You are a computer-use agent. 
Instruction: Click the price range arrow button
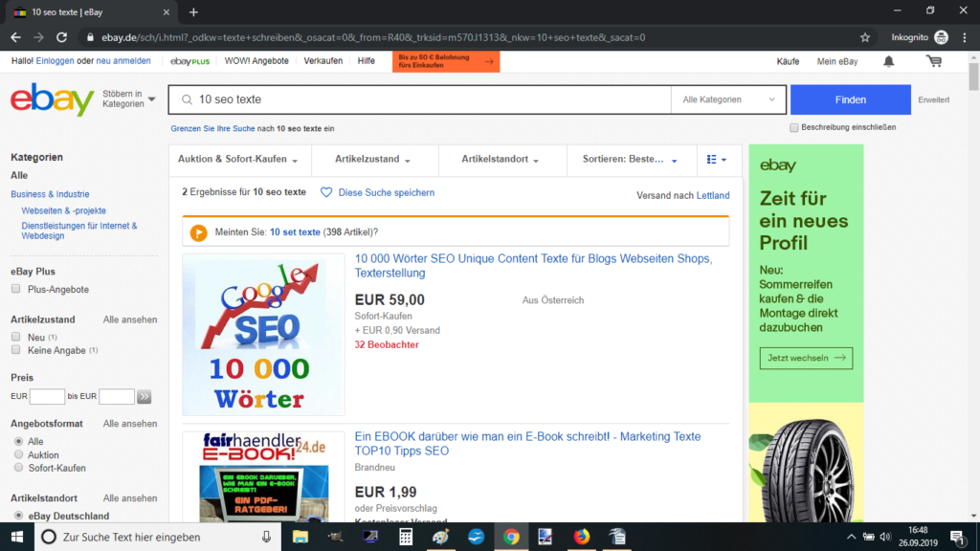click(x=145, y=396)
